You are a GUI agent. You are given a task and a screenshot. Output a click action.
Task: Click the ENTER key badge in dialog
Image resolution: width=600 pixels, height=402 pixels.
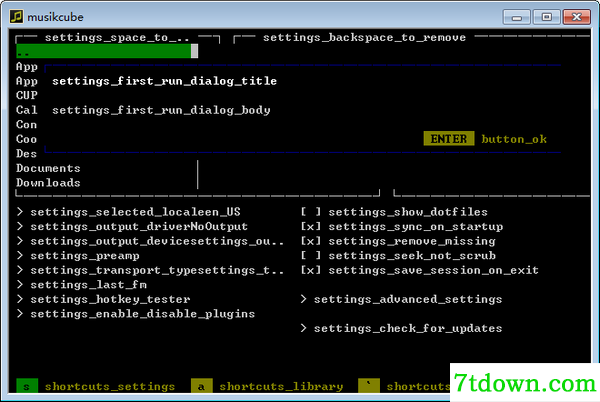point(449,139)
